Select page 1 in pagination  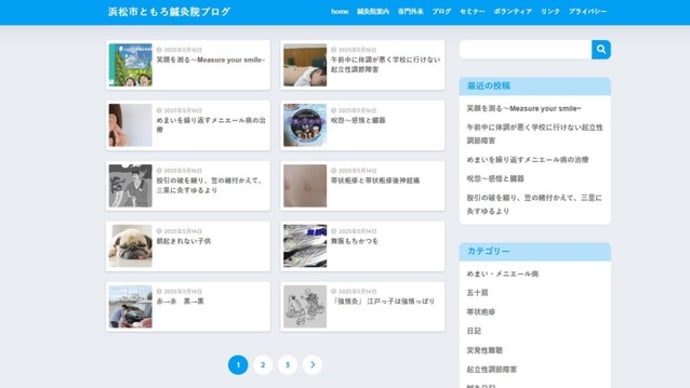point(238,365)
